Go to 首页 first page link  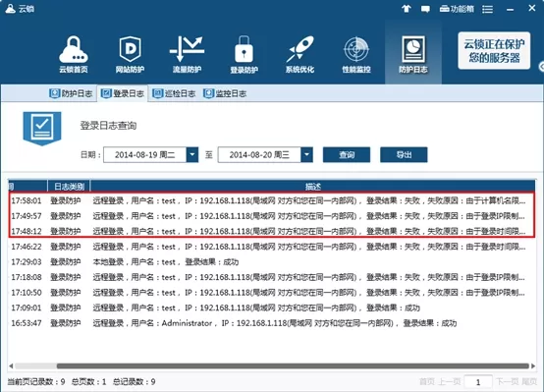426,382
